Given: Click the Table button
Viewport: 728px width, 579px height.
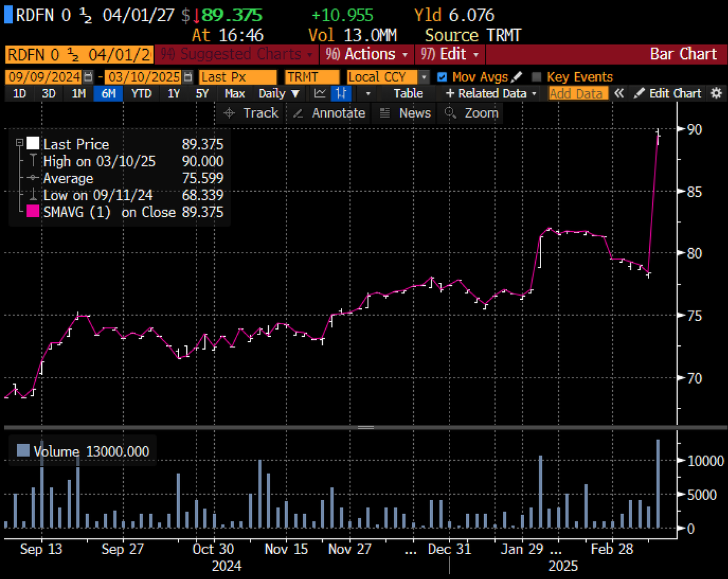Looking at the screenshot, I should (408, 93).
